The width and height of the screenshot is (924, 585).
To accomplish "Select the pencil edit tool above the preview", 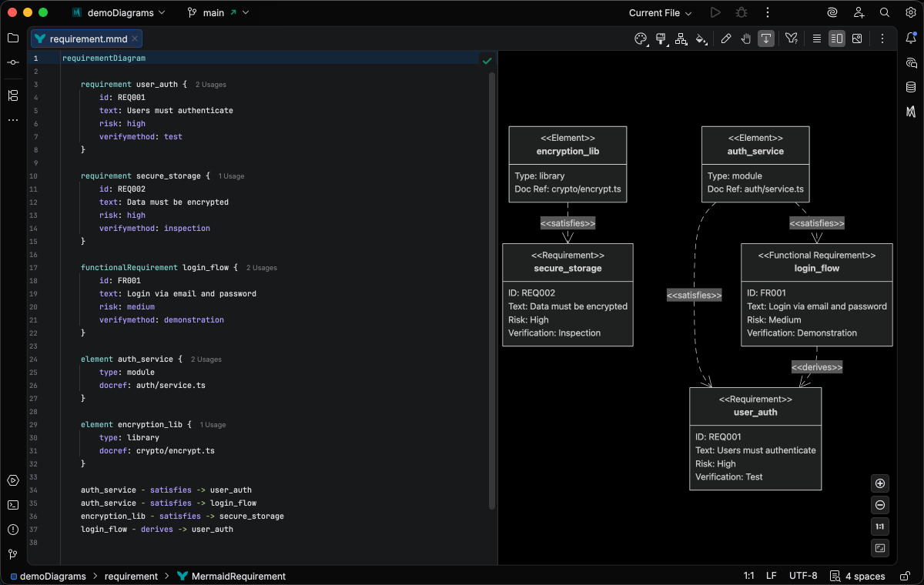I will (x=726, y=38).
